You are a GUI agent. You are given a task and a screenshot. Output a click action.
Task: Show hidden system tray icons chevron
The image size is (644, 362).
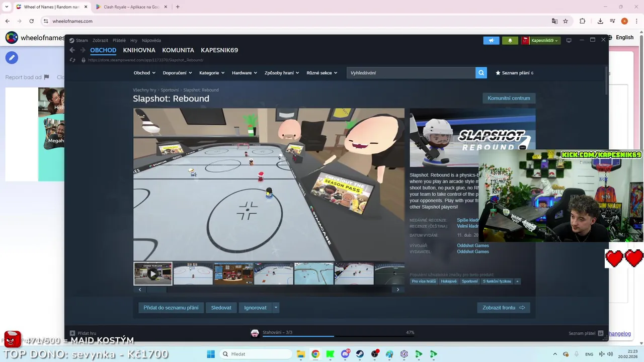555,354
